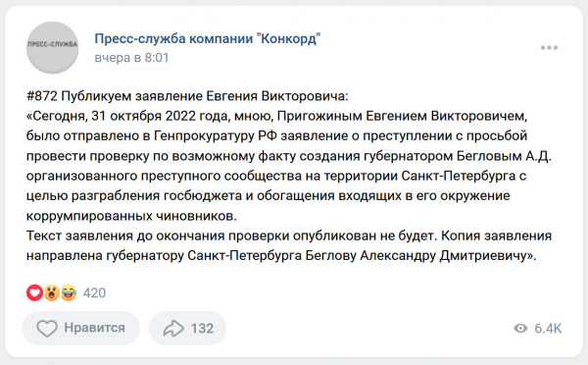Click the share arrow icon
The height and width of the screenshot is (365, 588).
click(173, 328)
